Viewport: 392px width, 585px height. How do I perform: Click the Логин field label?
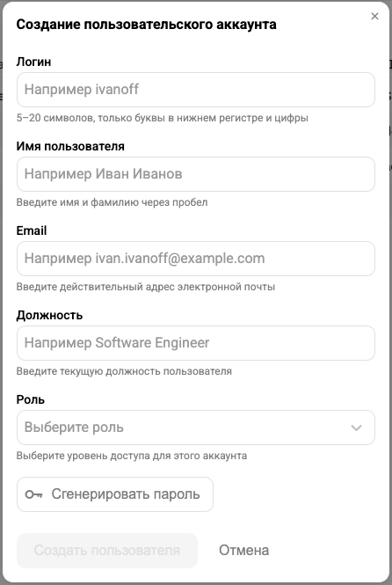tap(33, 62)
